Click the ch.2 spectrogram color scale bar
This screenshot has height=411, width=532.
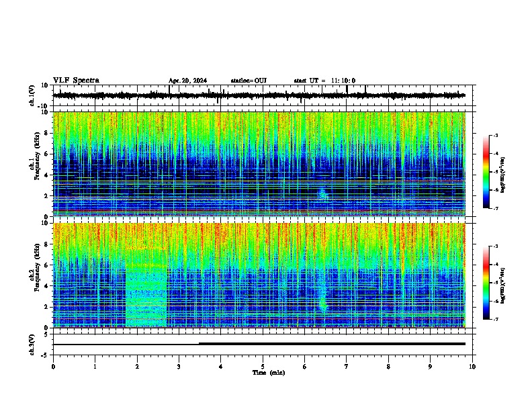[x=486, y=283]
